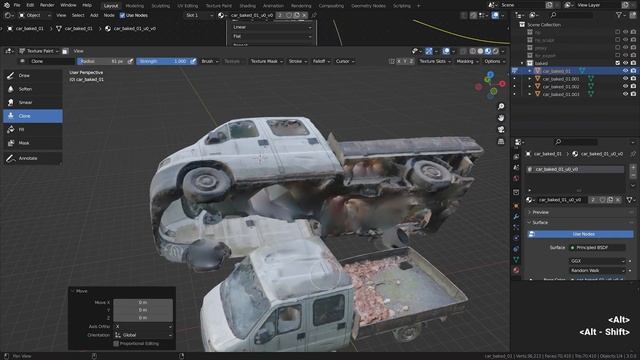Open the Object Data green triangle tab
The image size is (640, 360).
516,260
